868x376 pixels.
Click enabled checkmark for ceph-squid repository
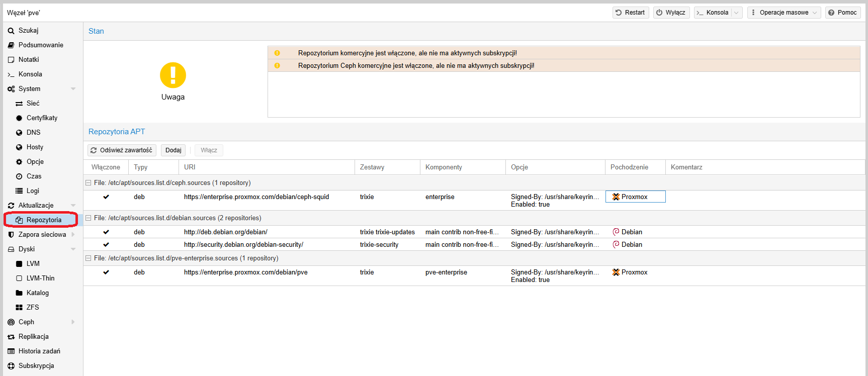pos(106,197)
